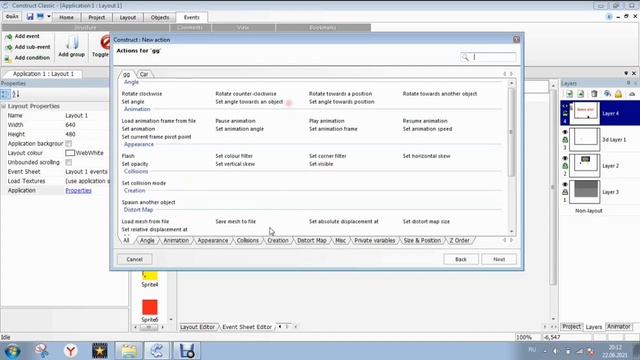Viewport: 640px width, 360px height.
Task: Toggle visibility eye of 3d Layer 1
Action: click(565, 132)
